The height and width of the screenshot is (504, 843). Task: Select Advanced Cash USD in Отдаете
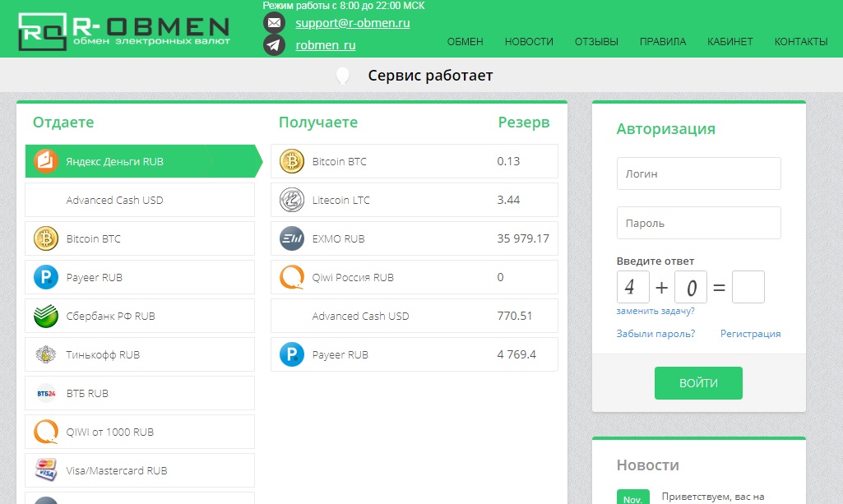140,200
